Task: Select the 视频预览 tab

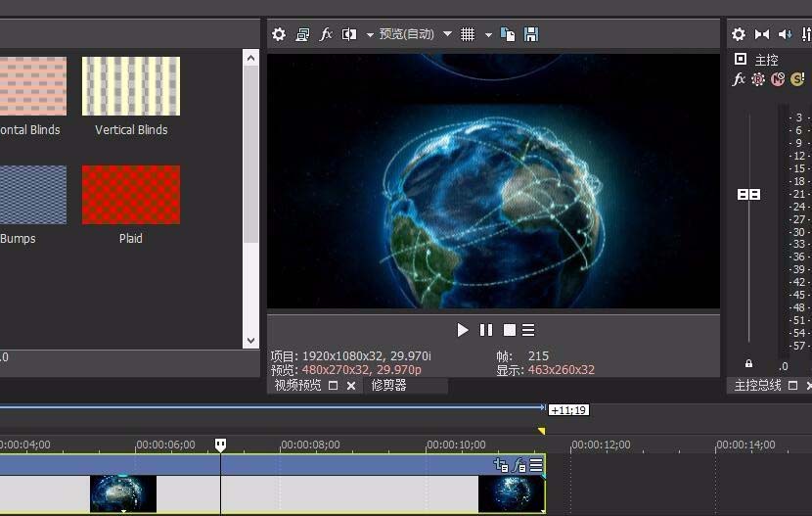Action: click(x=297, y=386)
